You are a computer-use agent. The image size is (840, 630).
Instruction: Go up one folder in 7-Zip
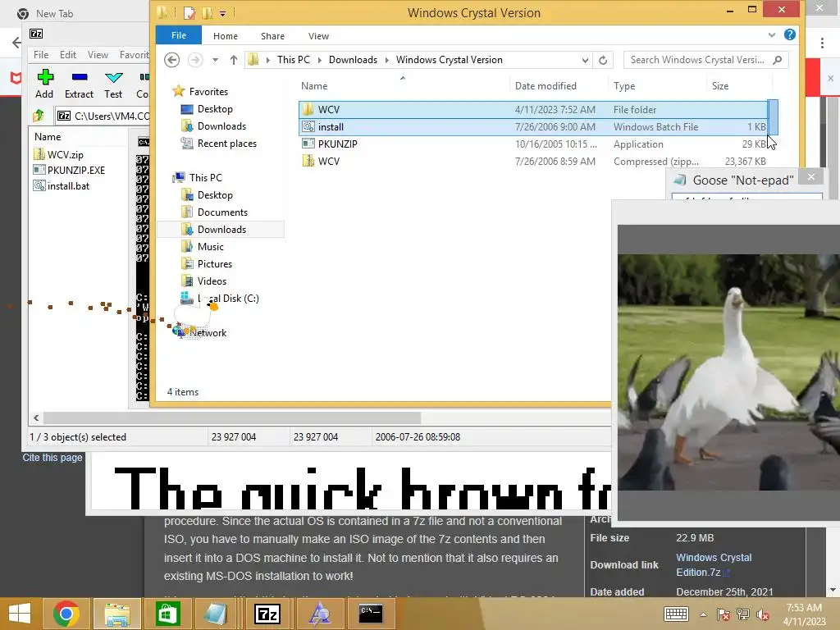(39, 116)
